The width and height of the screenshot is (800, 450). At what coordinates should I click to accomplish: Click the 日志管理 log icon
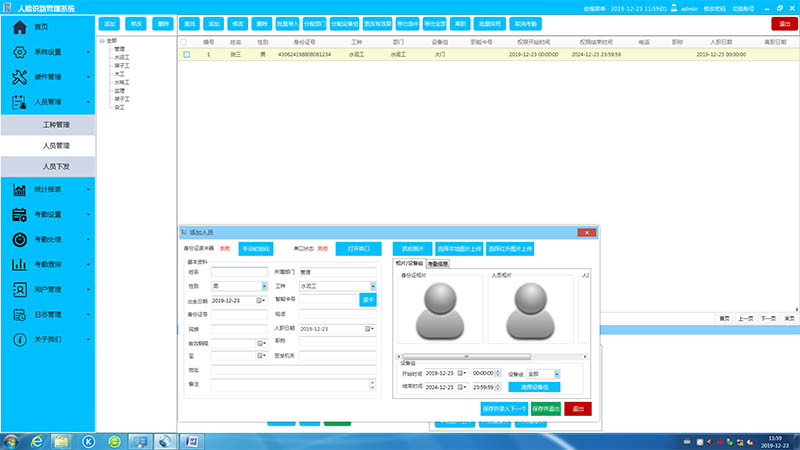click(19, 314)
